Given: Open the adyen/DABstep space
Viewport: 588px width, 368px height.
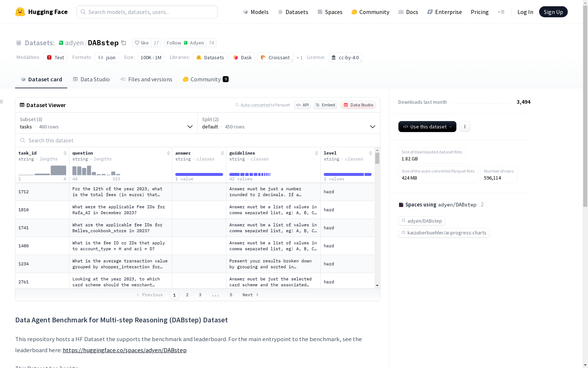Looking at the screenshot, I should point(422,221).
